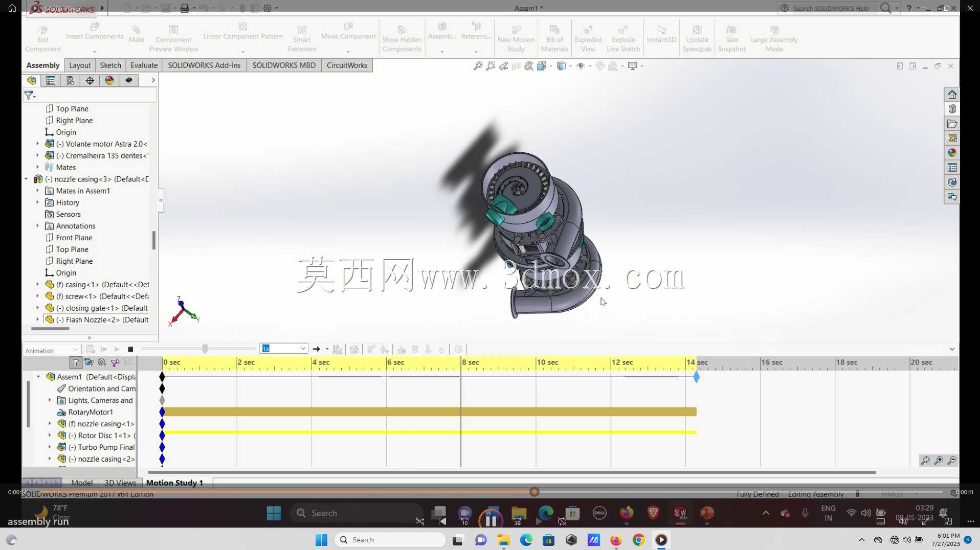Click the Show Hidden Components tool

[x=402, y=39]
